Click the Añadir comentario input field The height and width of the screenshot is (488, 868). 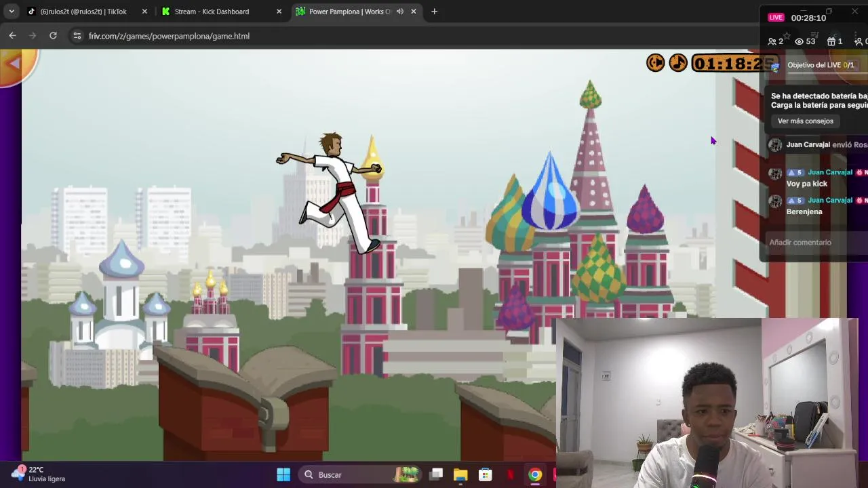[816, 242]
